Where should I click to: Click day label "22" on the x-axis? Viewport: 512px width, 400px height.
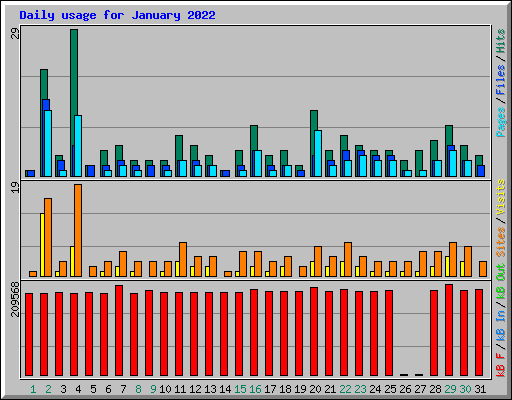point(345,389)
